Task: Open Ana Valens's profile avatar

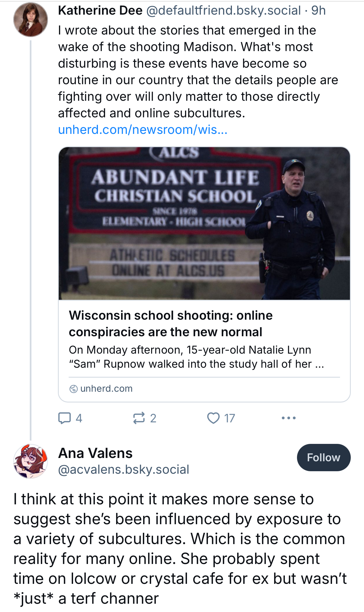Action: [x=31, y=461]
